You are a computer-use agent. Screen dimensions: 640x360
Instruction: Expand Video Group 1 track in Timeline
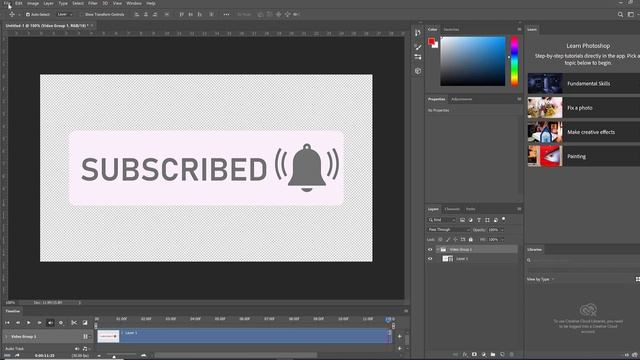(6, 337)
